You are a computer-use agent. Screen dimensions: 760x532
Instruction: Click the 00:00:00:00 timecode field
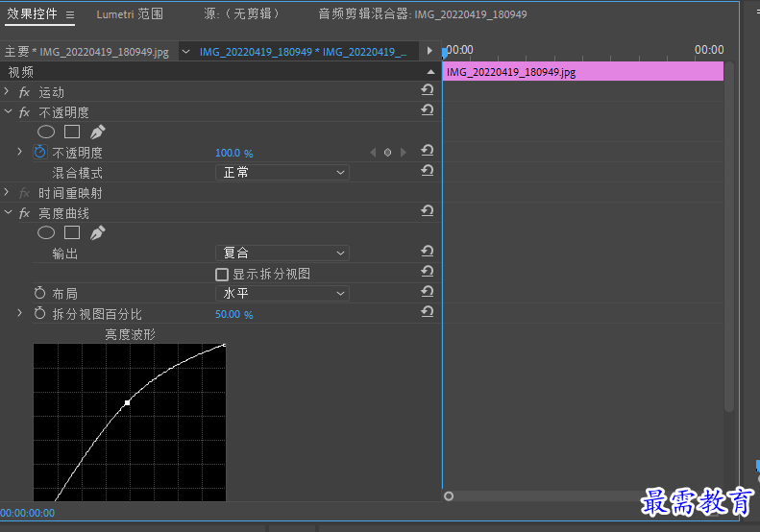[x=28, y=513]
